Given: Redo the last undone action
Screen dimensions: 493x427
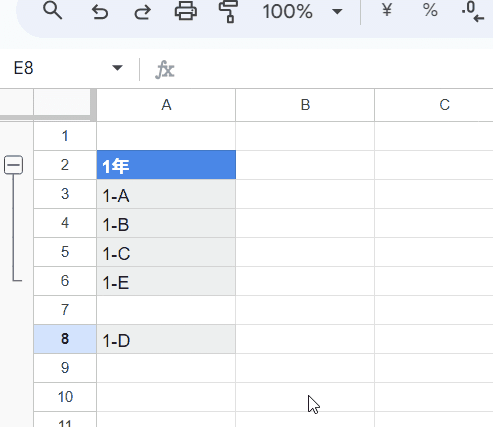Looking at the screenshot, I should 142,12.
